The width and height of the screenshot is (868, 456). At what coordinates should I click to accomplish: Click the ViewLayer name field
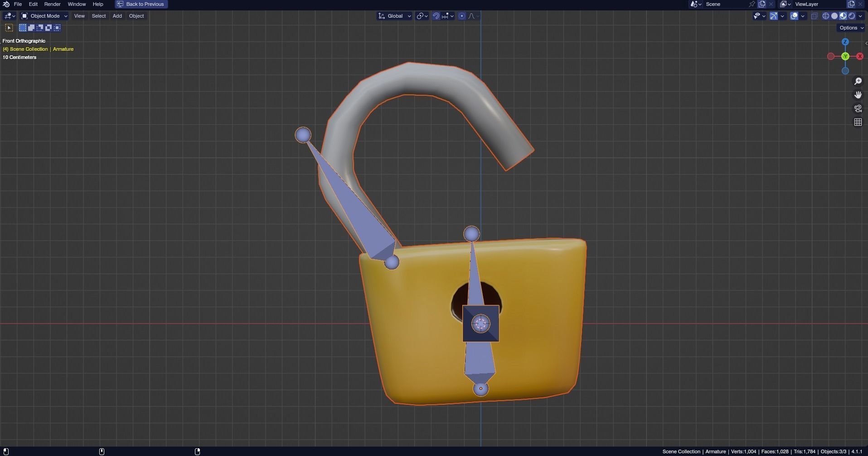[820, 4]
